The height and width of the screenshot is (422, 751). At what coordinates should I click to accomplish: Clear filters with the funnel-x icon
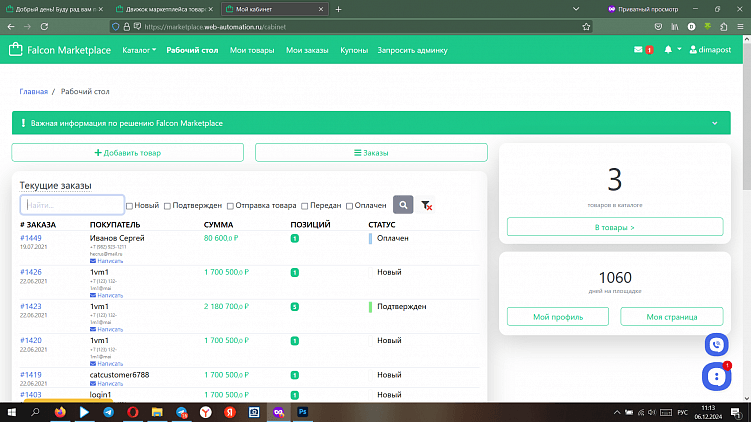point(426,205)
